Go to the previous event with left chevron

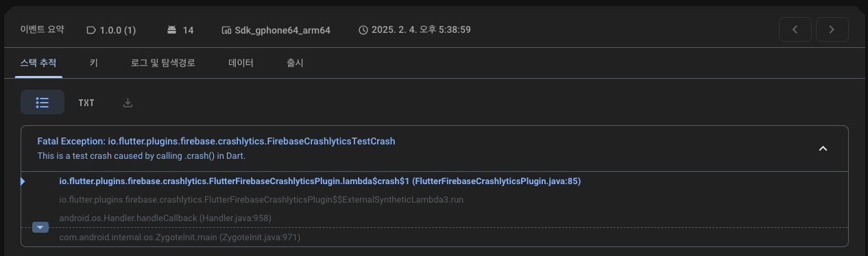coord(795,29)
